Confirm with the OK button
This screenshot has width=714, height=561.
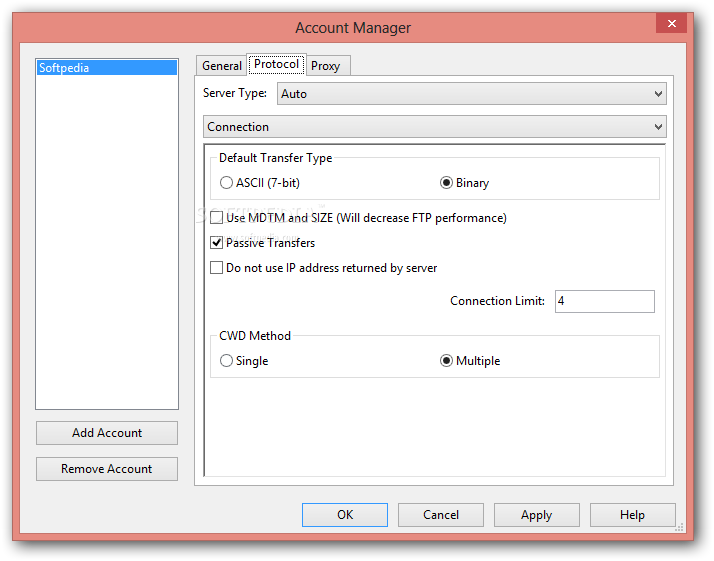click(x=345, y=515)
